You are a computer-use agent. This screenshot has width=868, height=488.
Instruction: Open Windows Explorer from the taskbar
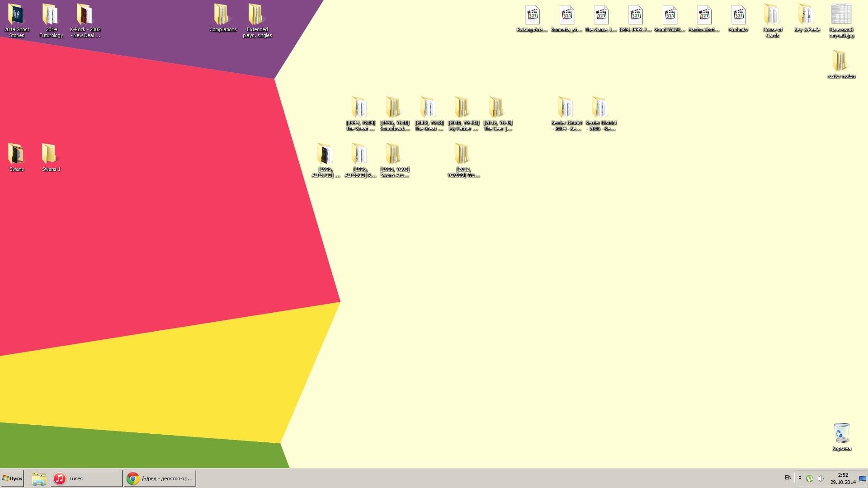click(39, 479)
